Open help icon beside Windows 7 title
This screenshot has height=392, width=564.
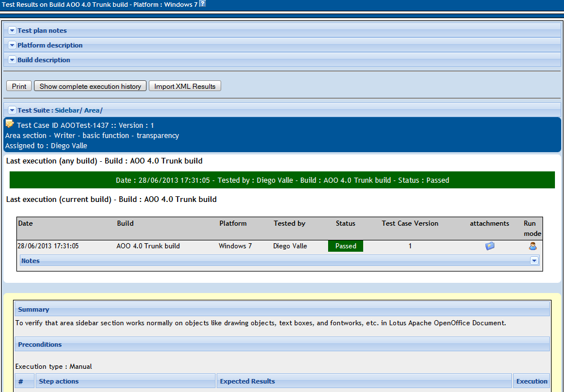pos(203,4)
